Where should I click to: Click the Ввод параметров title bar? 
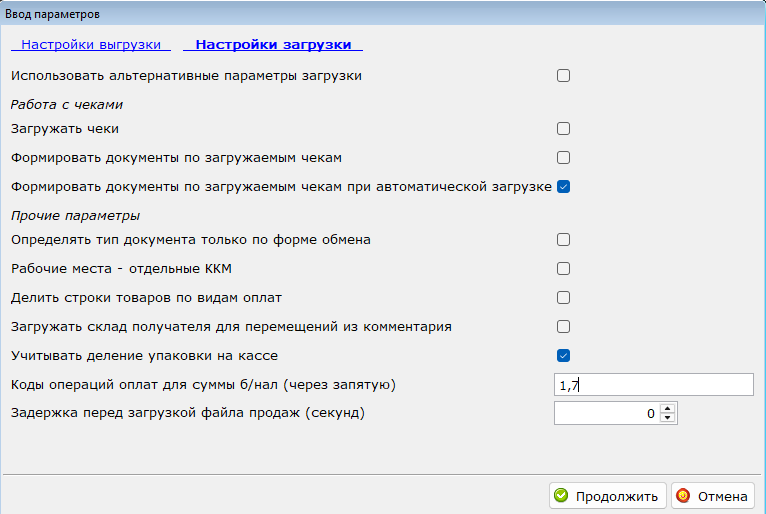(383, 14)
